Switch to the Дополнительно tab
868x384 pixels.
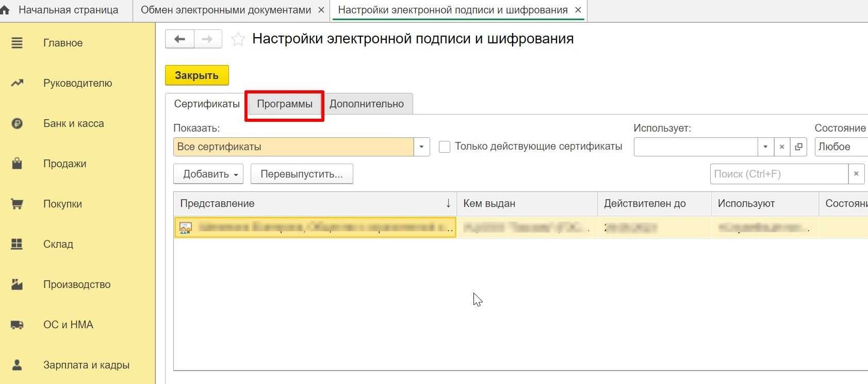366,104
